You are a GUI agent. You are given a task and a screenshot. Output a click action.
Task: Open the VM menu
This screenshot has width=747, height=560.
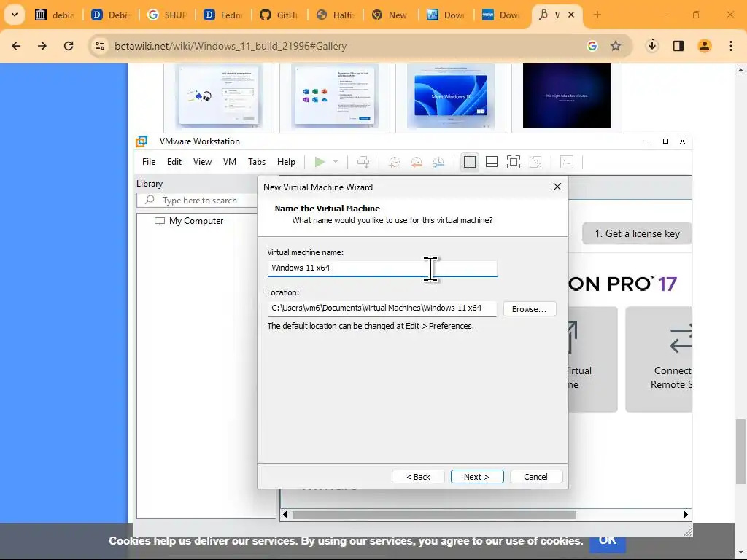[x=230, y=162]
